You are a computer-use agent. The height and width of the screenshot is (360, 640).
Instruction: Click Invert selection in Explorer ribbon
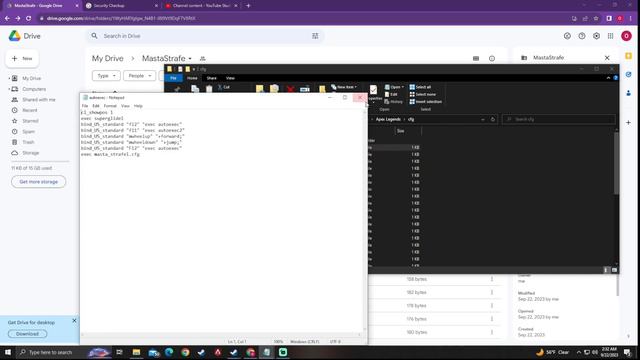[426, 102]
